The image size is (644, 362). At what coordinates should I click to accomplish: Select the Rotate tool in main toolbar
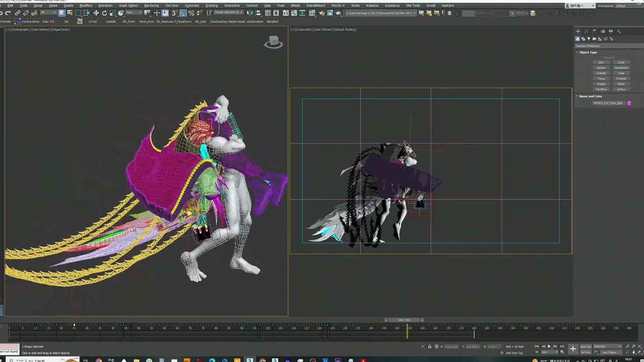[104, 13]
